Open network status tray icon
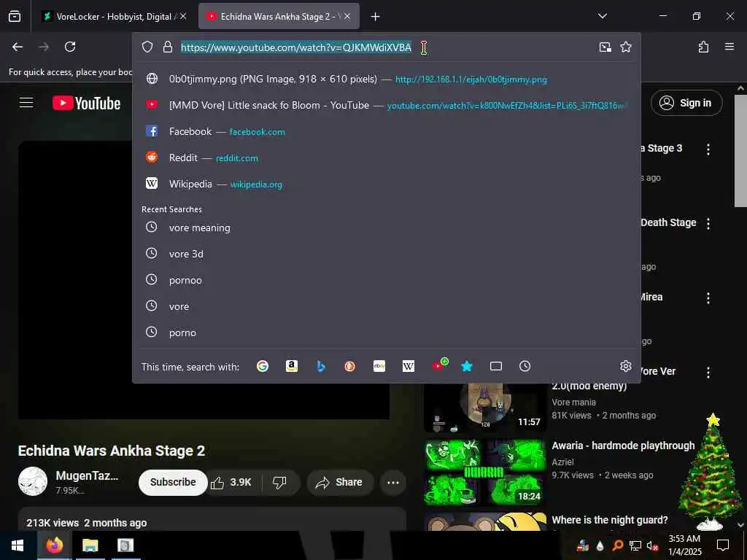Viewport: 747px width, 560px height. point(635,545)
